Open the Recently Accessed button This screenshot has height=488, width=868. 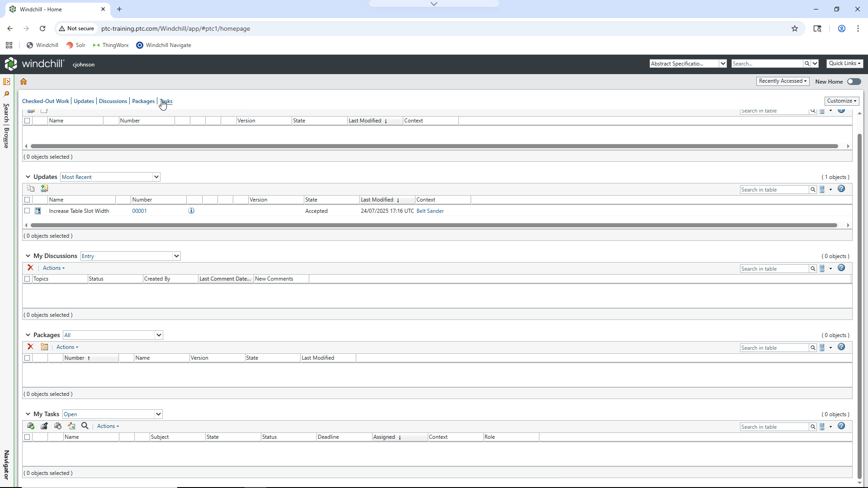point(783,81)
